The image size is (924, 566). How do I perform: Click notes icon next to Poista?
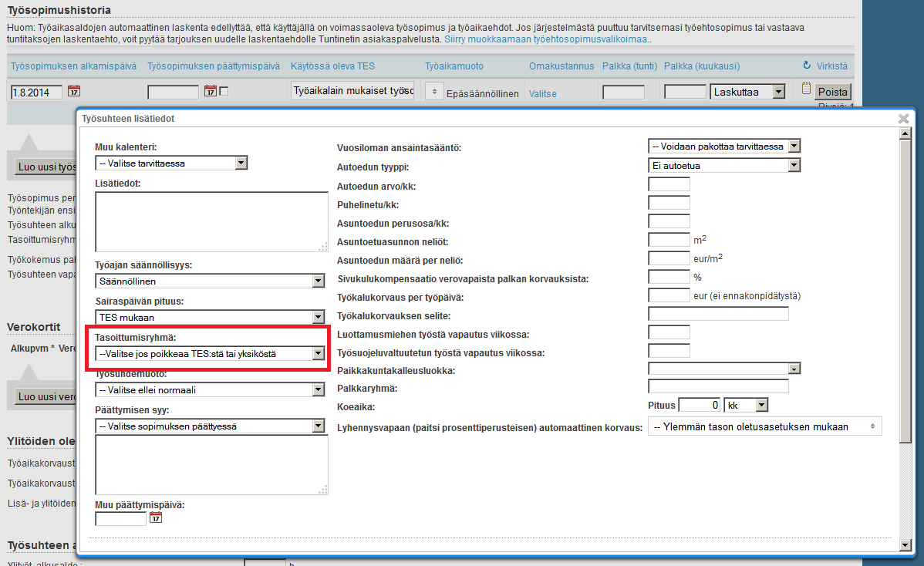point(806,89)
